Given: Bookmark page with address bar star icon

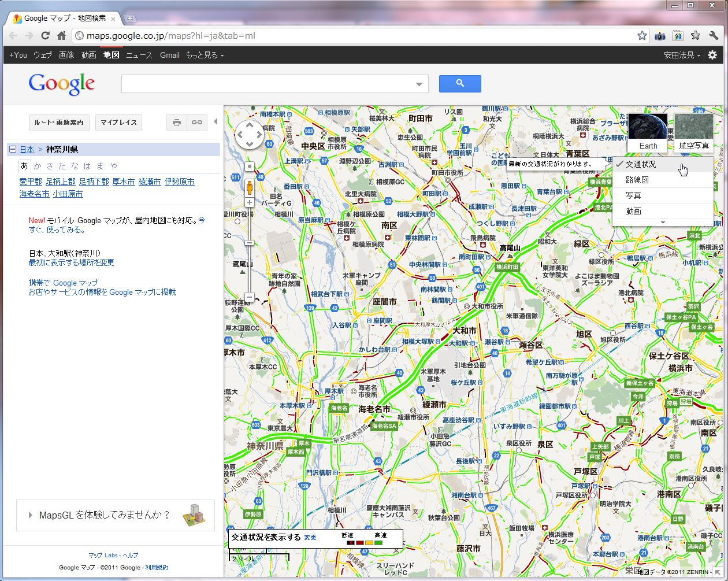Looking at the screenshot, I should click(642, 35).
